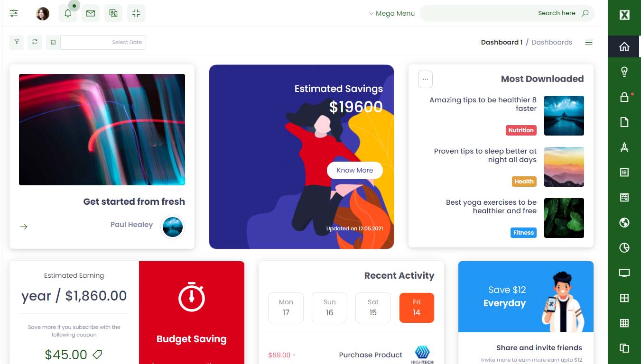Open the mail envelope icon
641x364 pixels.
[x=91, y=13]
